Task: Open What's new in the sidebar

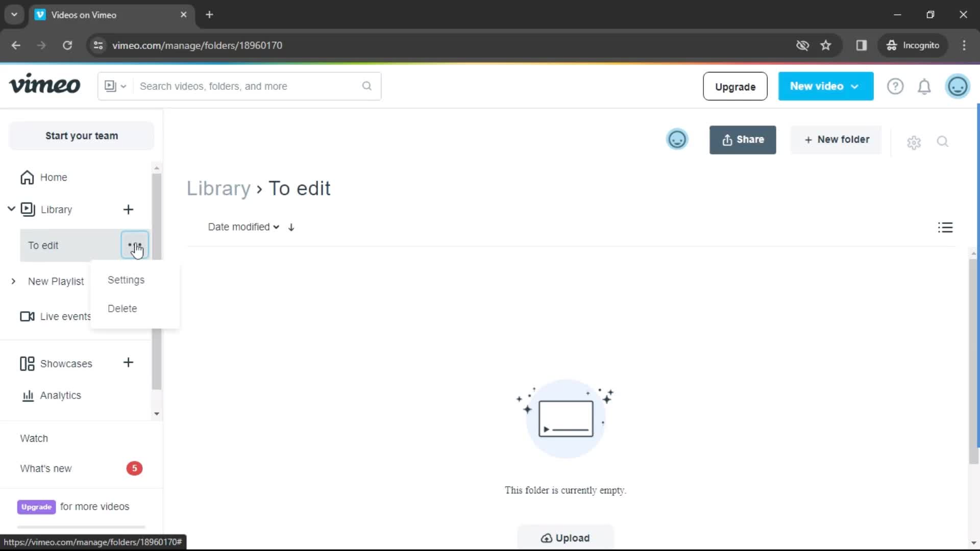Action: tap(46, 469)
